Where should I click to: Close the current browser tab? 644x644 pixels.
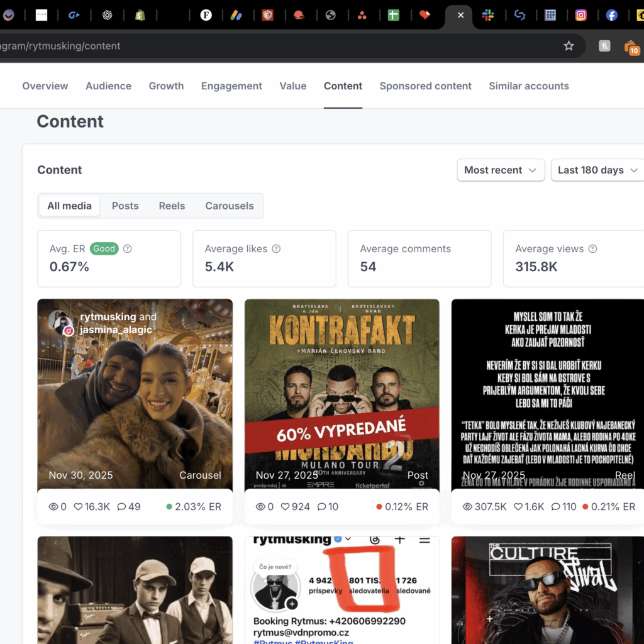(x=460, y=15)
